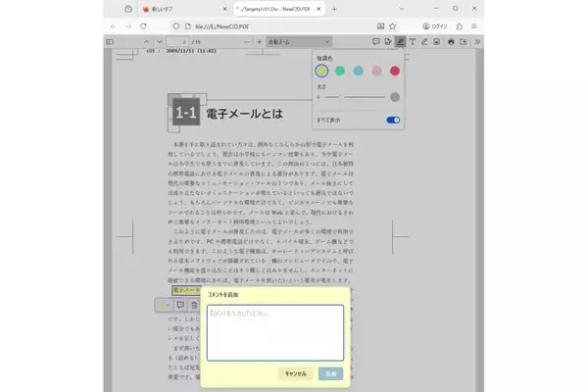Image resolution: width=588 pixels, height=392 pixels.
Task: Click the save-page icon in the address bar
Action: (x=380, y=26)
